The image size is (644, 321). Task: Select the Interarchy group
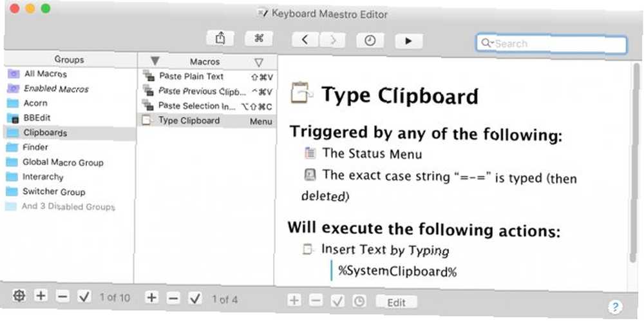tap(69, 177)
